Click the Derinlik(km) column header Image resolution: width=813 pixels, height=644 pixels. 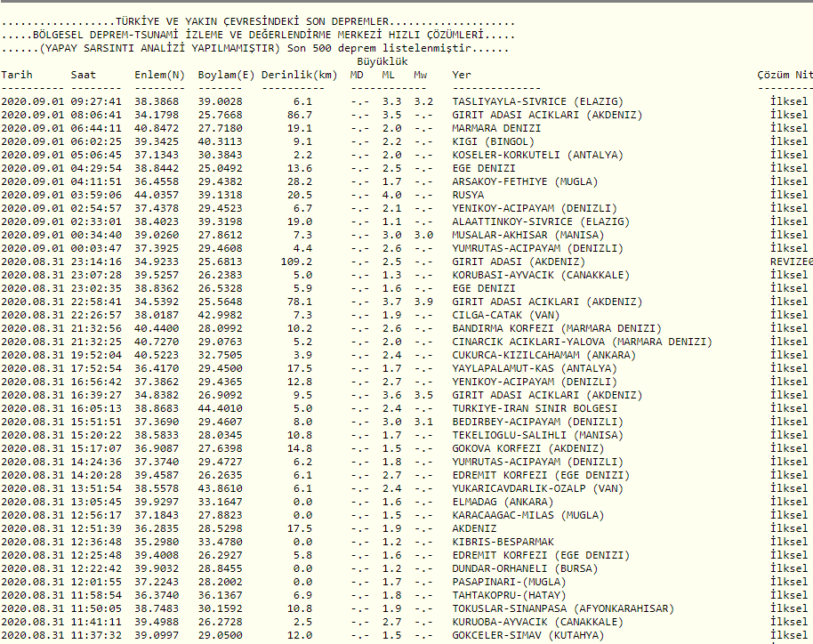click(x=299, y=75)
